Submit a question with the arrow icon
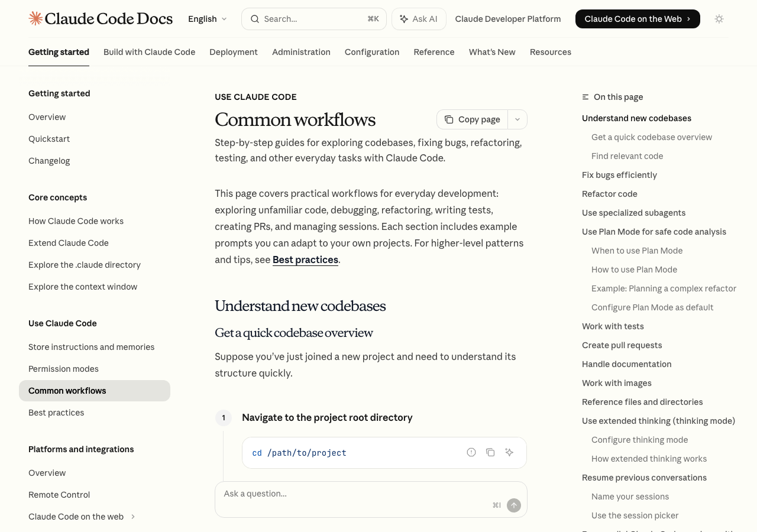757x532 pixels. pos(513,505)
